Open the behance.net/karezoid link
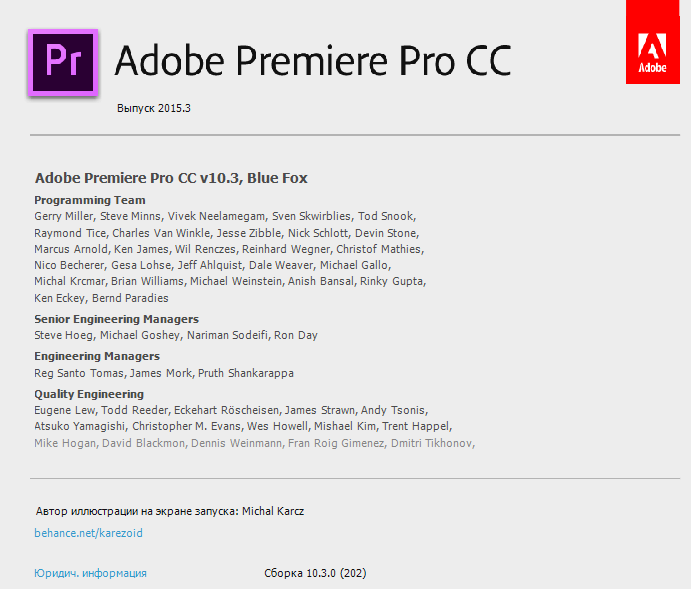The image size is (691, 589). pyautogui.click(x=88, y=533)
